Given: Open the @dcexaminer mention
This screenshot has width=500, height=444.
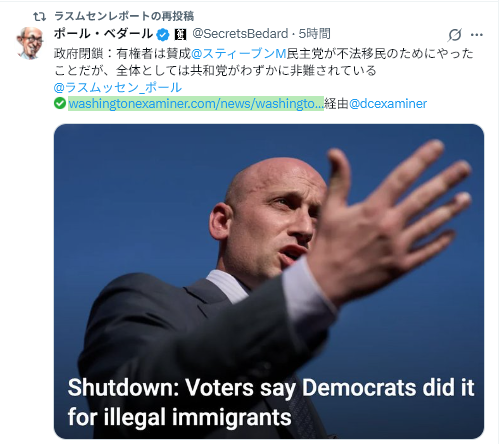Looking at the screenshot, I should (x=388, y=104).
